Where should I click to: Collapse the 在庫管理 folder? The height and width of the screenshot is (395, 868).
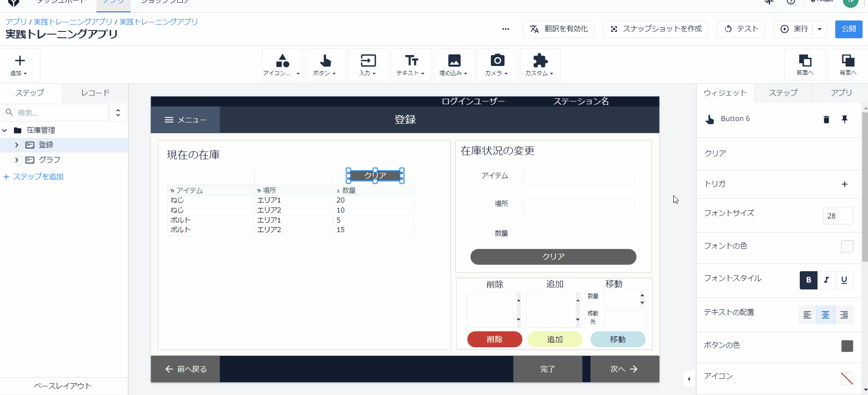pos(5,131)
